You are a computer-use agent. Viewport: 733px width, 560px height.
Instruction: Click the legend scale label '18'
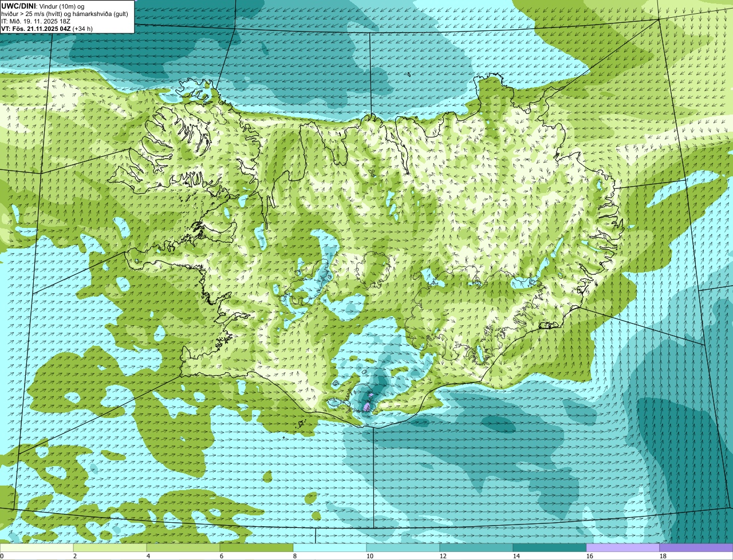[663, 556]
